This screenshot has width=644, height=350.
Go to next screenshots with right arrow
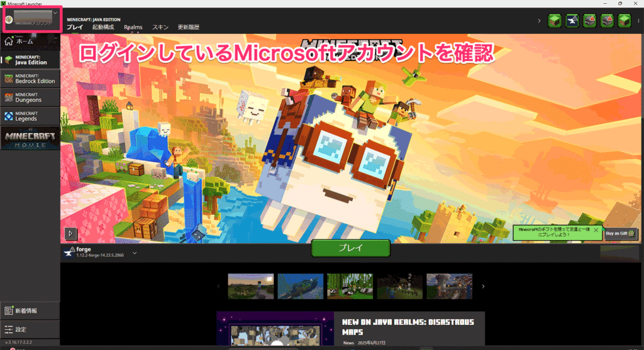483,287
